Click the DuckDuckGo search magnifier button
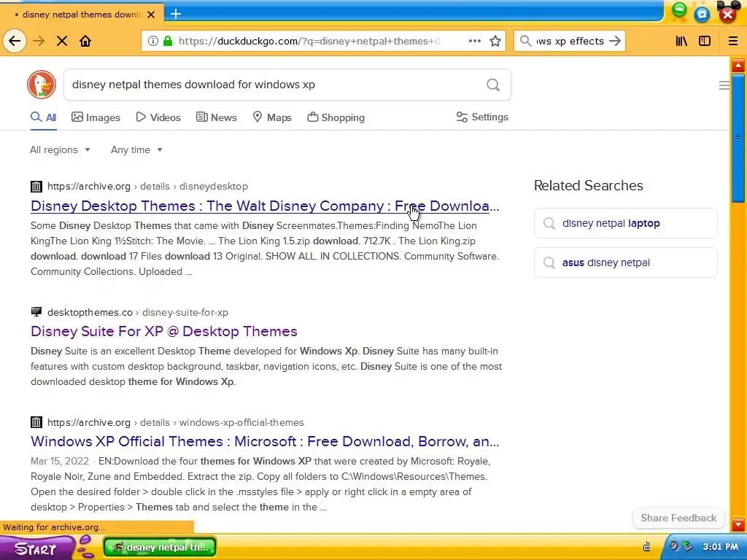Screen dimensions: 747x560 (493, 85)
